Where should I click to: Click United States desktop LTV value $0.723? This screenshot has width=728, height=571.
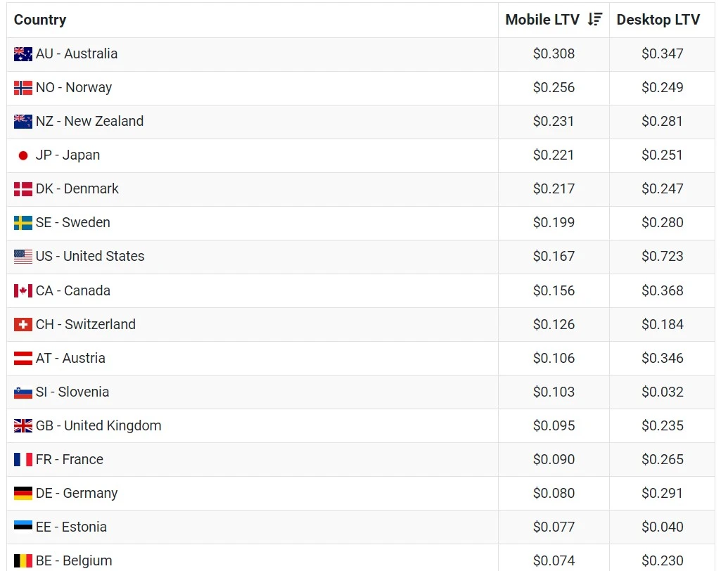(663, 256)
